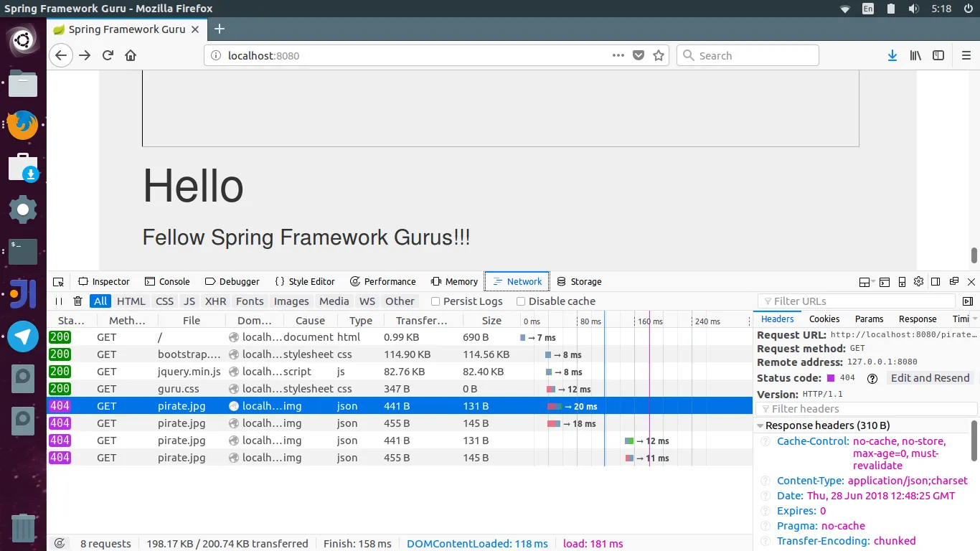The image size is (980, 551).
Task: Bookmark this page with the star
Action: [659, 55]
